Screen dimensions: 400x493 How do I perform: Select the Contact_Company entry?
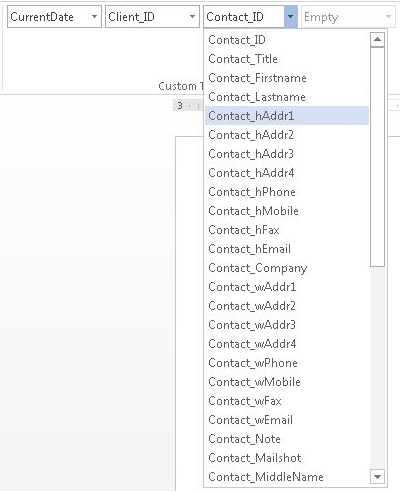[x=287, y=268]
